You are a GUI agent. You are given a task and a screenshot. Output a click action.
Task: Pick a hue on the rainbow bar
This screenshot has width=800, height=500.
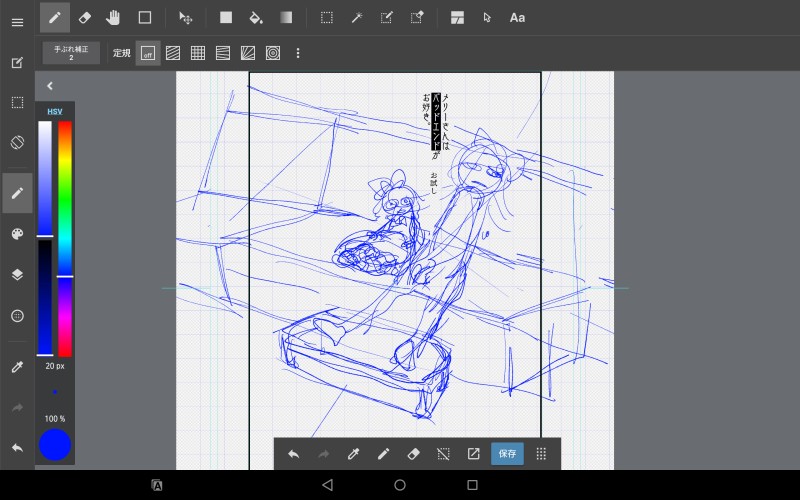click(65, 239)
